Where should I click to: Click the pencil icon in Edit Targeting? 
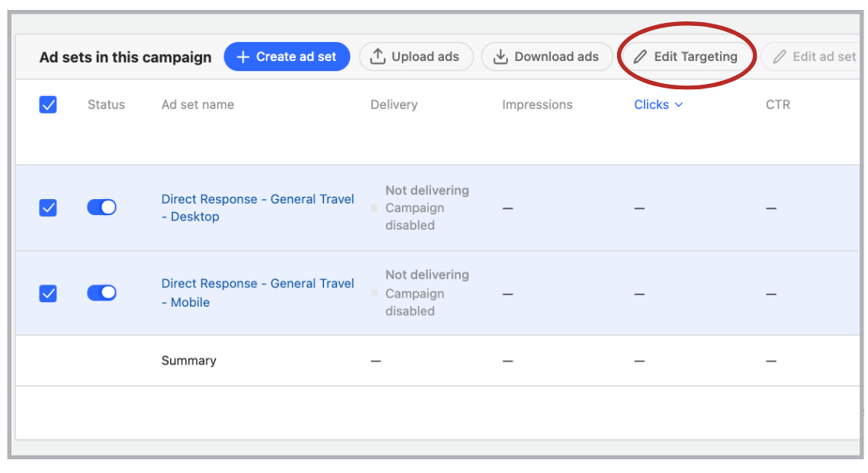(x=641, y=57)
